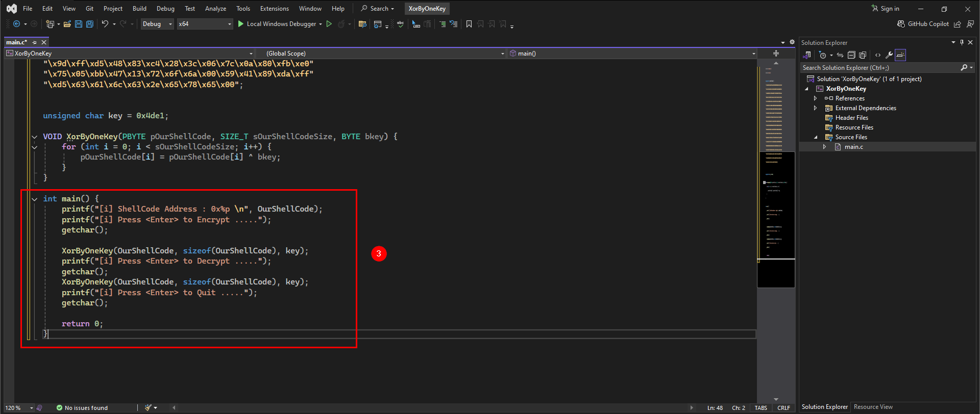Undo the last edit
The image size is (980, 414).
(105, 24)
